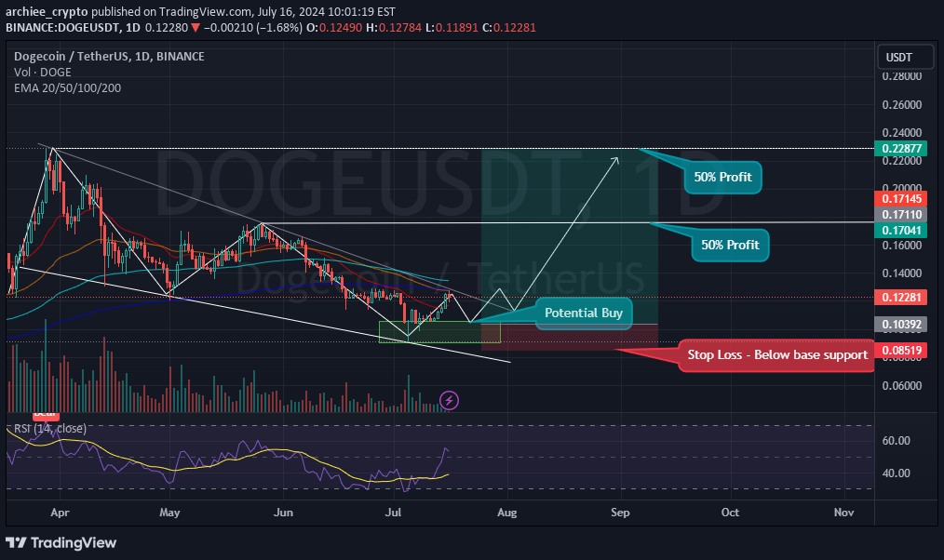Viewport: 944px width, 560px height.
Task: Click the Apr label on the time axis
Action: tap(60, 513)
